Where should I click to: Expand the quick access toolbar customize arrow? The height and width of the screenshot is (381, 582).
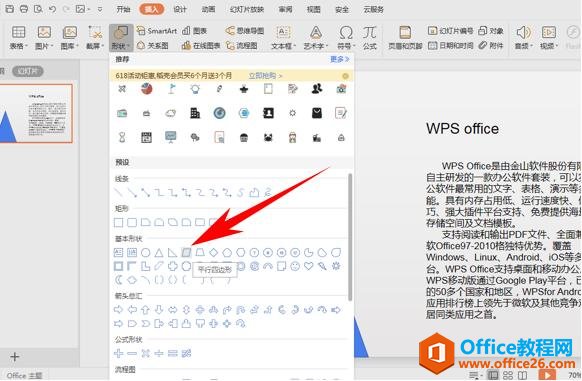pyautogui.click(x=100, y=9)
